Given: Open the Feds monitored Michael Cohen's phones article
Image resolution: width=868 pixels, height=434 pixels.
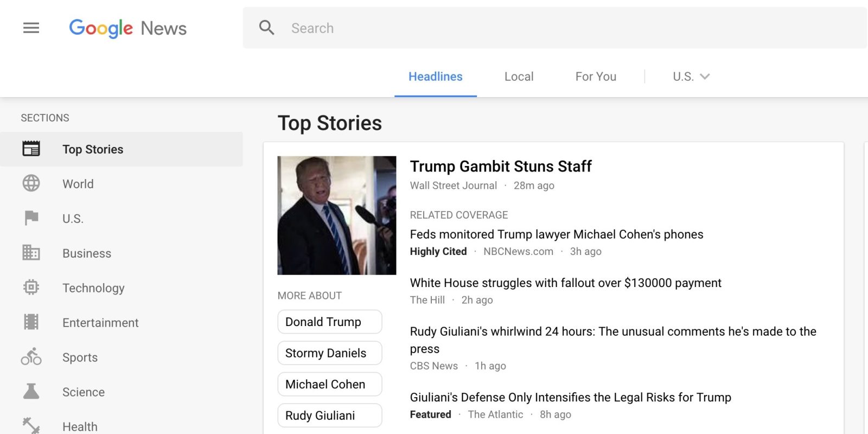Looking at the screenshot, I should pyautogui.click(x=556, y=234).
